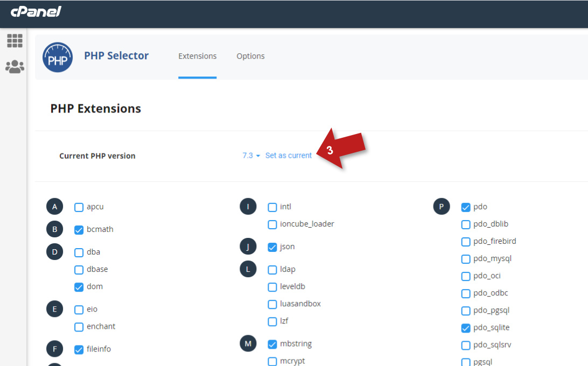This screenshot has width=588, height=366.
Task: Jump to letter A extensions badge
Action: (54, 207)
